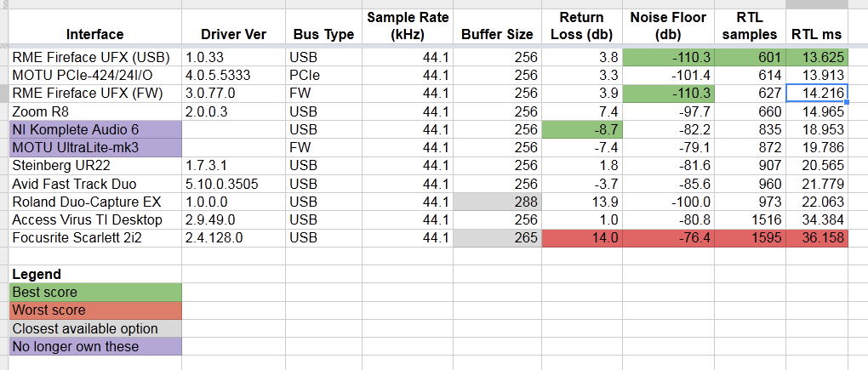Select the Noise Floor (db) header cell
Screen dimensions: 868x370
(668, 26)
